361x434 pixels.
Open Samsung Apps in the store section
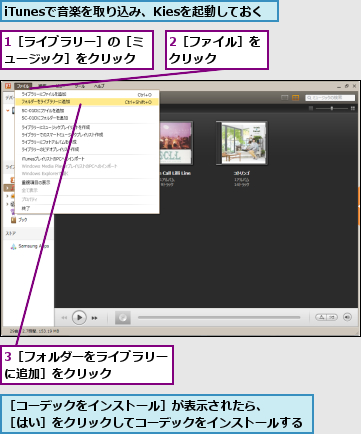pos(30,246)
